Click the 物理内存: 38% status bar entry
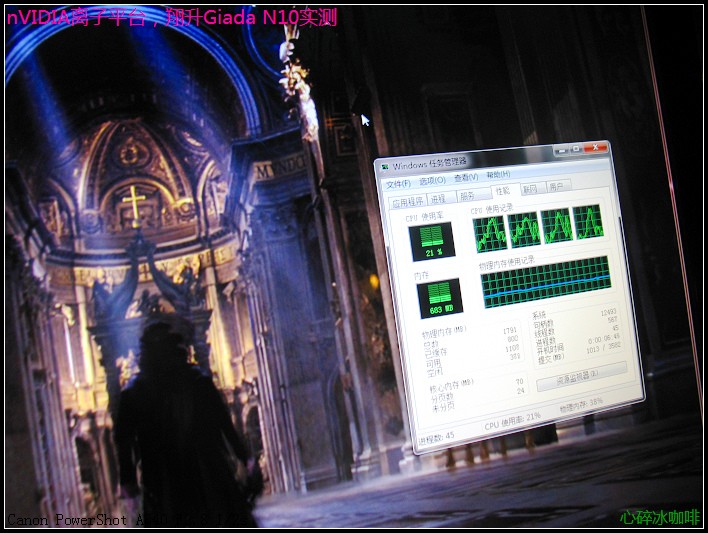This screenshot has height=533, width=708. pyautogui.click(x=581, y=405)
